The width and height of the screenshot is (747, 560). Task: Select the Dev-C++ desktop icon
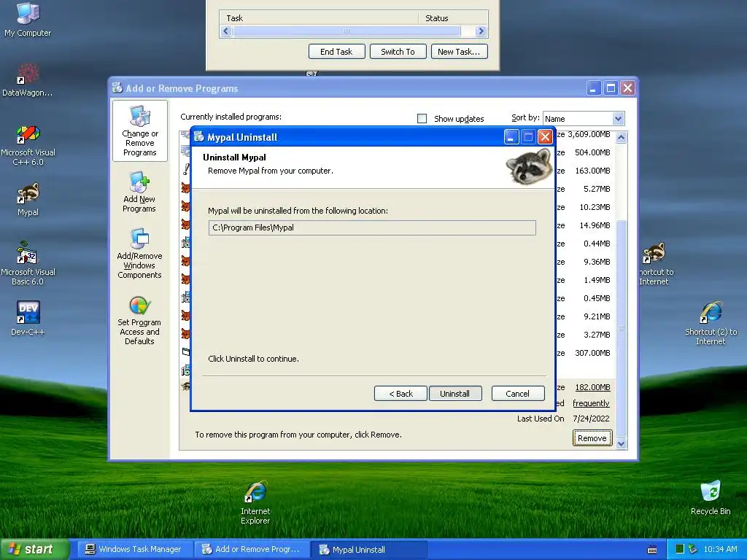(x=28, y=318)
